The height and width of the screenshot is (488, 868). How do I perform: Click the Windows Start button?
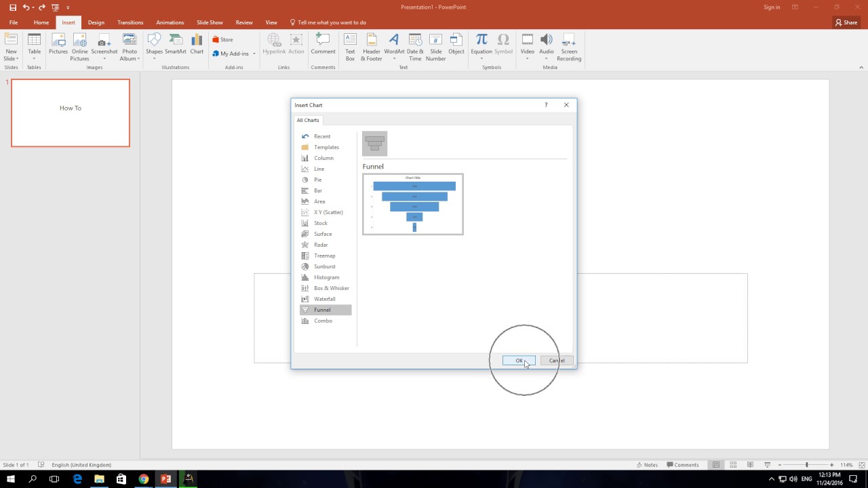coord(11,479)
